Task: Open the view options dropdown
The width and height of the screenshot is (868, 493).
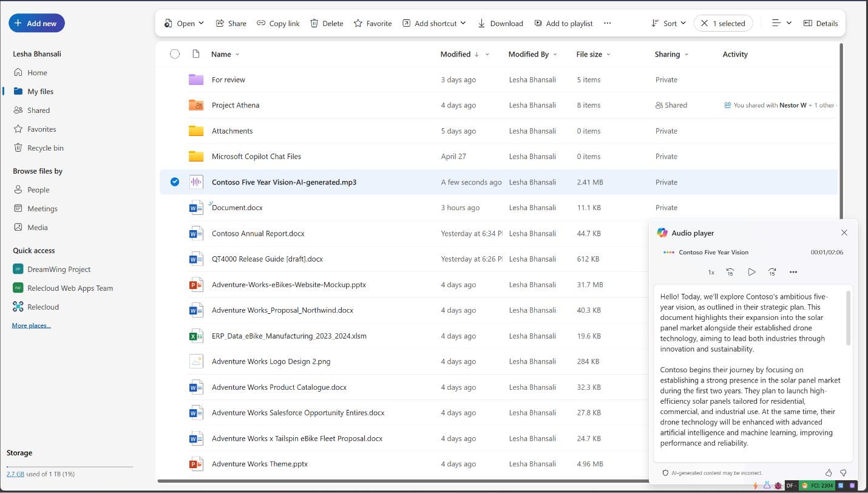Action: (781, 23)
